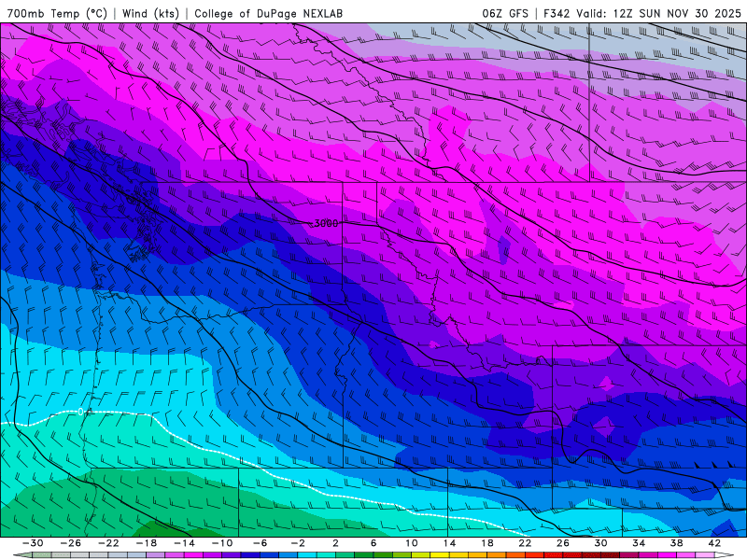
Task: Click the '-18' color scale value
Action: point(147,543)
